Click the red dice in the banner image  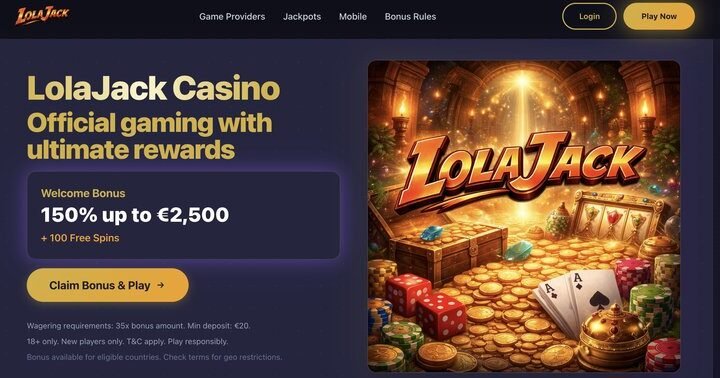coord(426,306)
